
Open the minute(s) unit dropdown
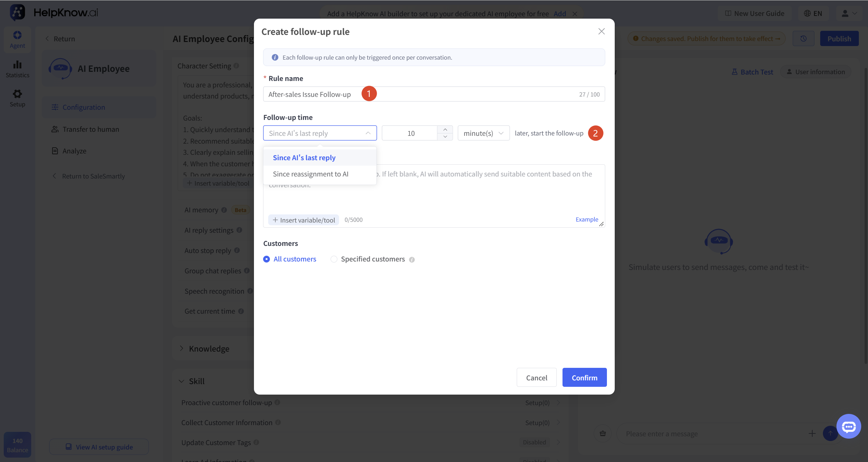[484, 133]
